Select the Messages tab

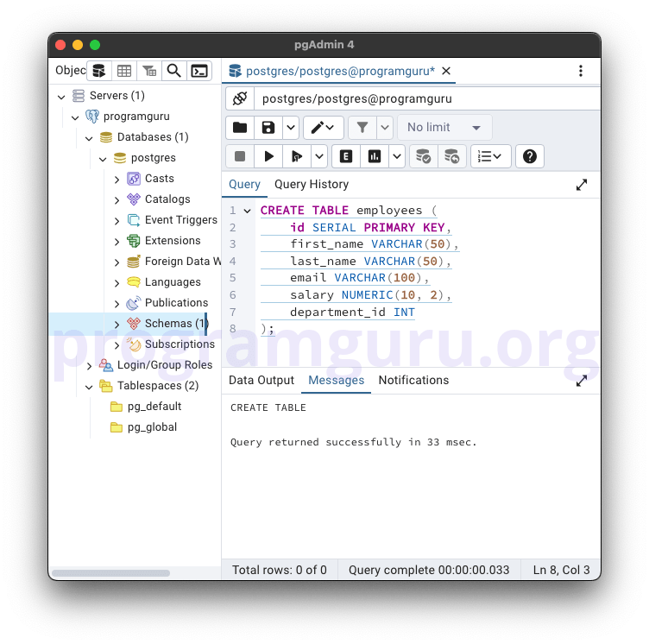coord(336,380)
